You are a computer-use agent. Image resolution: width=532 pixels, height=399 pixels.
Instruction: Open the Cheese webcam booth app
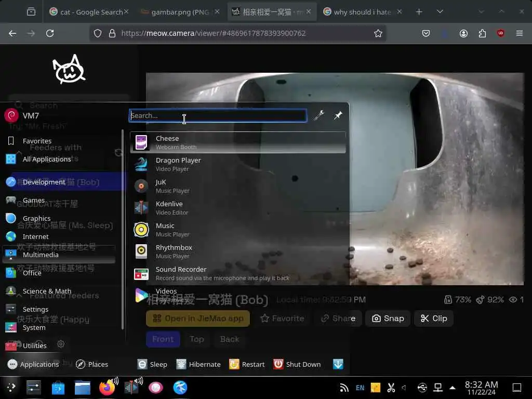(x=237, y=142)
